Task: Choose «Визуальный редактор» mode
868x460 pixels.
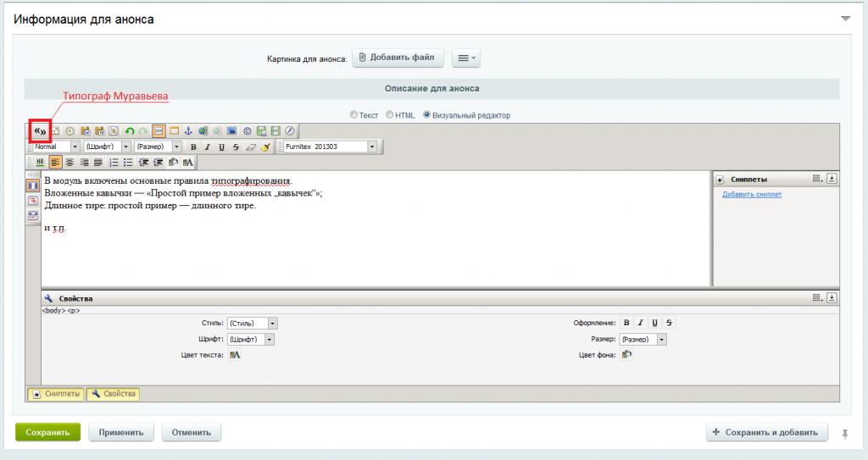Action: [426, 115]
